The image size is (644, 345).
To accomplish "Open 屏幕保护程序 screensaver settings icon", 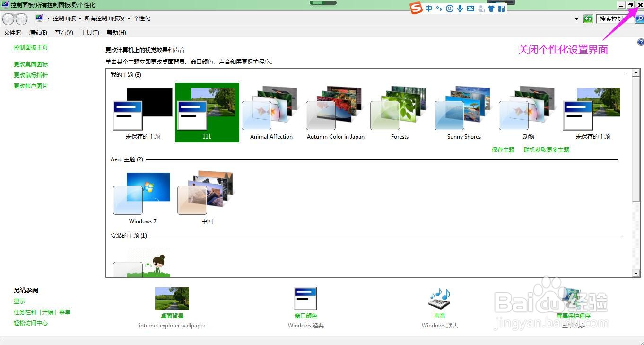I will click(x=572, y=298).
